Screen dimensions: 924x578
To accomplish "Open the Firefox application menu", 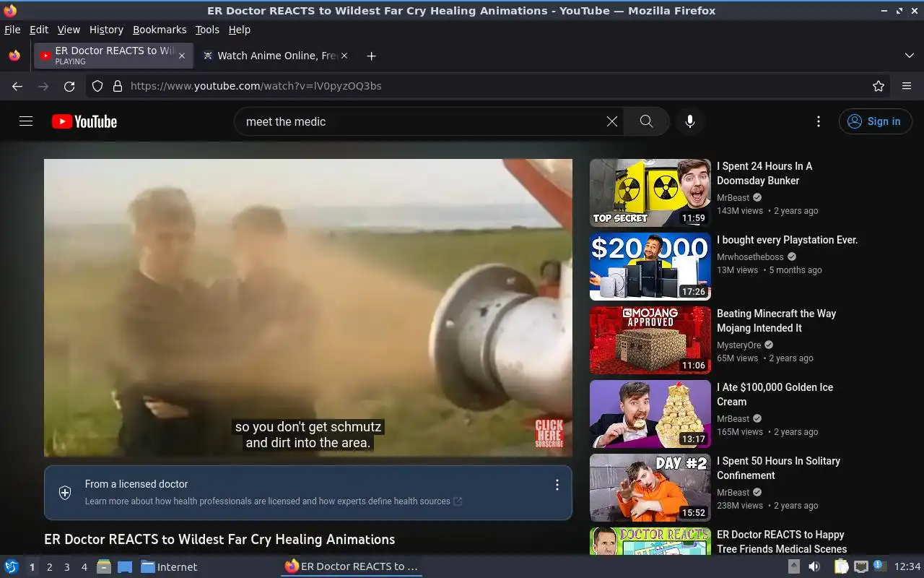I will tap(907, 86).
